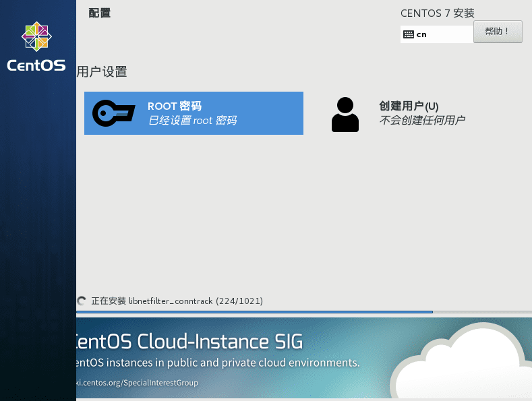Click the CENTOS 7 安装 title text

point(437,13)
